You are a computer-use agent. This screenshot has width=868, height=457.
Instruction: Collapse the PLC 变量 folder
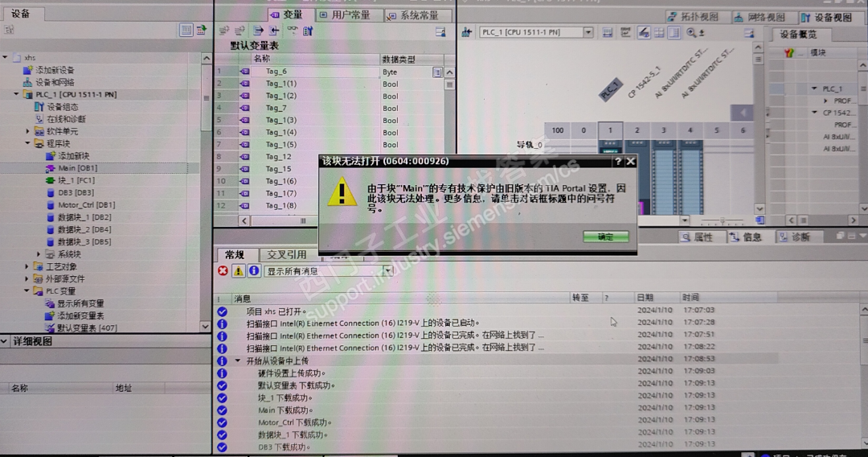coord(27,290)
